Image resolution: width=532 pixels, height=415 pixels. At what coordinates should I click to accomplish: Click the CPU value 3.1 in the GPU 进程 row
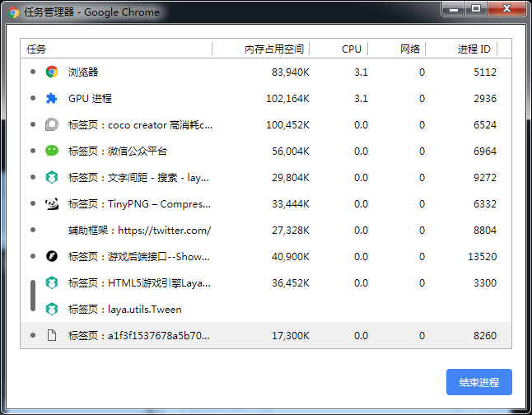[x=361, y=99]
